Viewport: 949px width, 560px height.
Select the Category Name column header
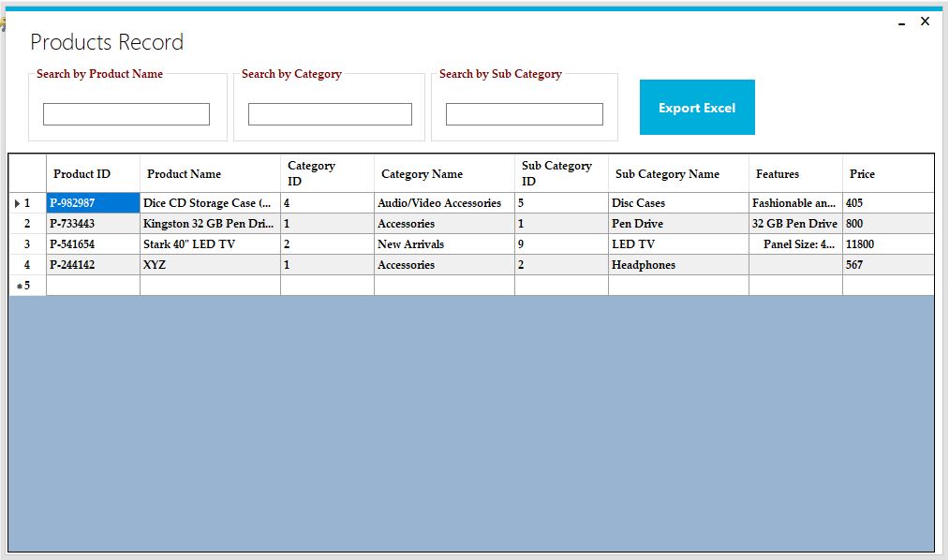(x=442, y=173)
